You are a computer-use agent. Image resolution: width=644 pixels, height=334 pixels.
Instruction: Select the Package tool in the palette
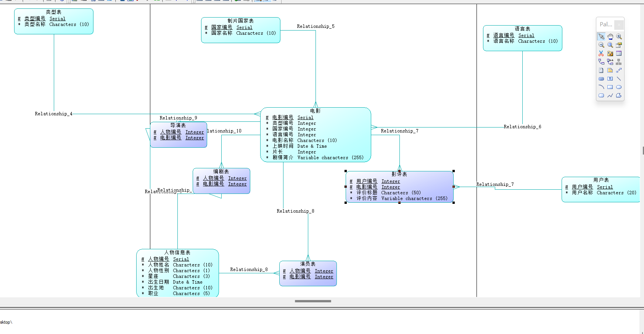(610, 53)
